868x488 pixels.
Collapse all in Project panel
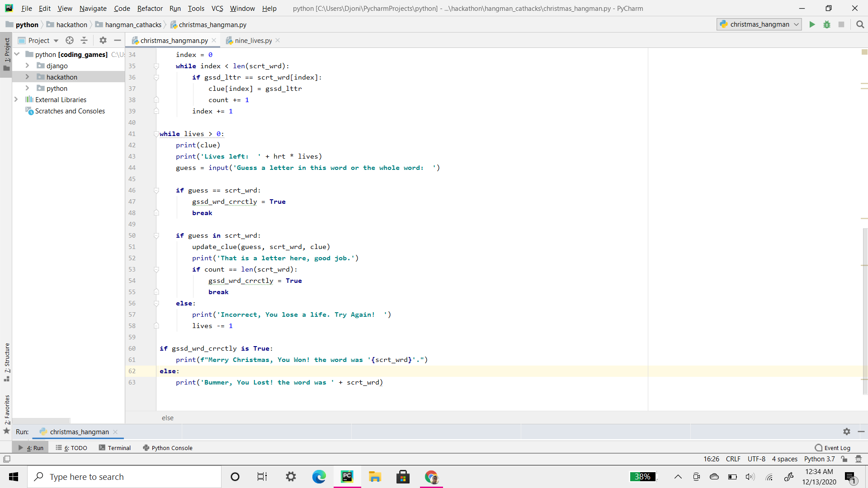pyautogui.click(x=84, y=40)
